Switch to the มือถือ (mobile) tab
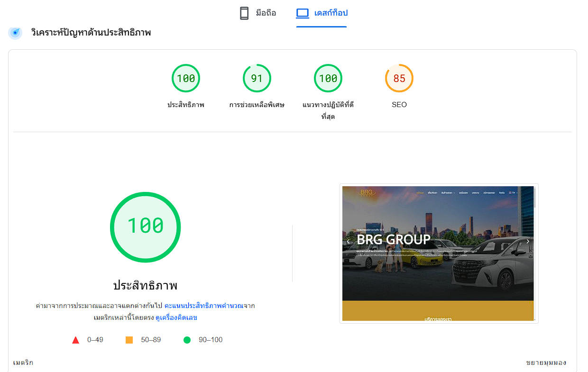The height and width of the screenshot is (372, 588). (257, 13)
